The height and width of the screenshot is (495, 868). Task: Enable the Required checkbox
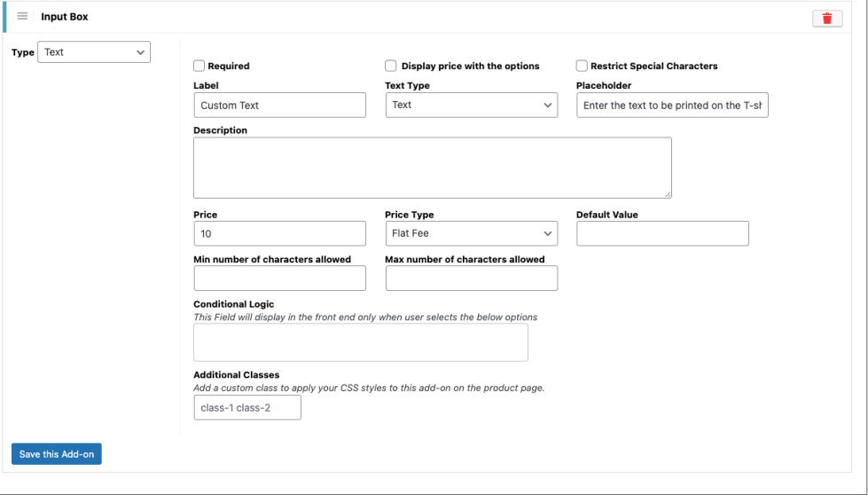pos(199,66)
